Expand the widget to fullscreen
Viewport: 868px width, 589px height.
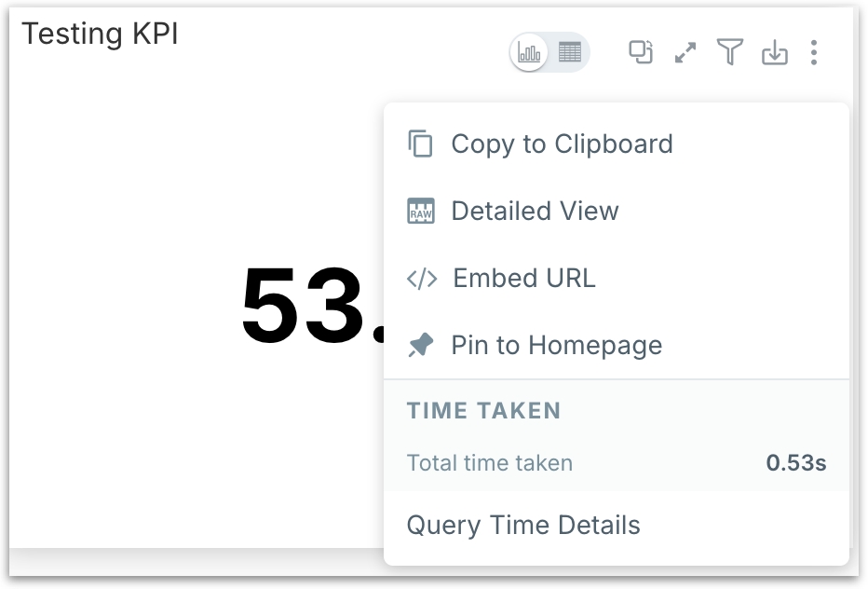(x=685, y=53)
